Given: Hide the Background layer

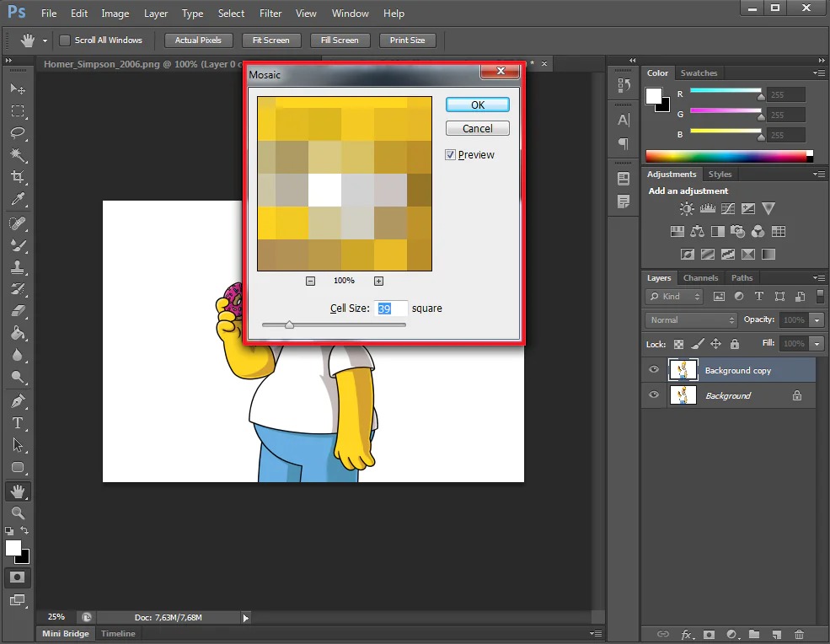Looking at the screenshot, I should pos(654,395).
